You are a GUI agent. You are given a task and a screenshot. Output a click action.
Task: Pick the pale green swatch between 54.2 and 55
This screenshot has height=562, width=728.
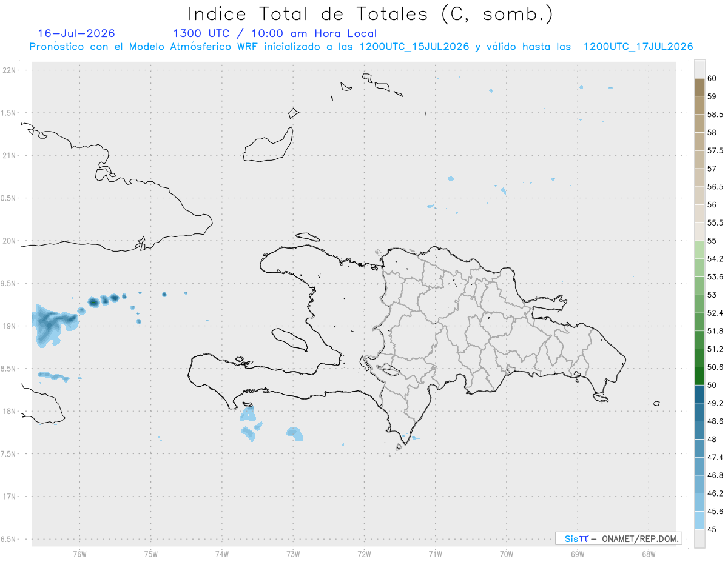[699, 250]
